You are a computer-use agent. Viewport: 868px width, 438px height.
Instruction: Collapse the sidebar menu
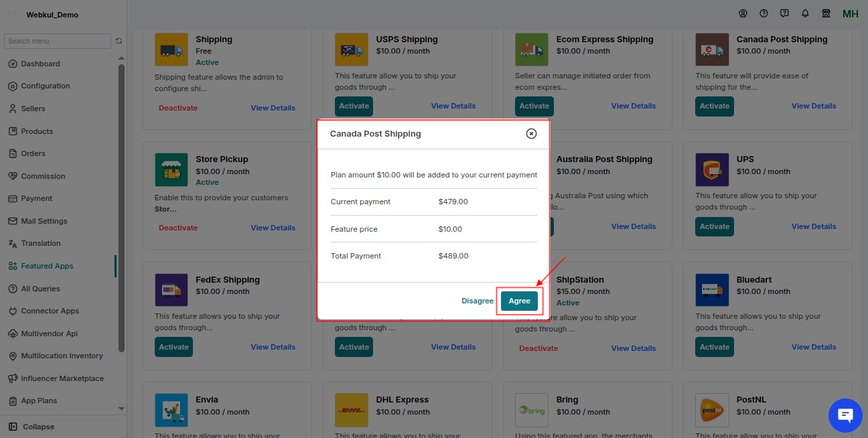pos(31,427)
